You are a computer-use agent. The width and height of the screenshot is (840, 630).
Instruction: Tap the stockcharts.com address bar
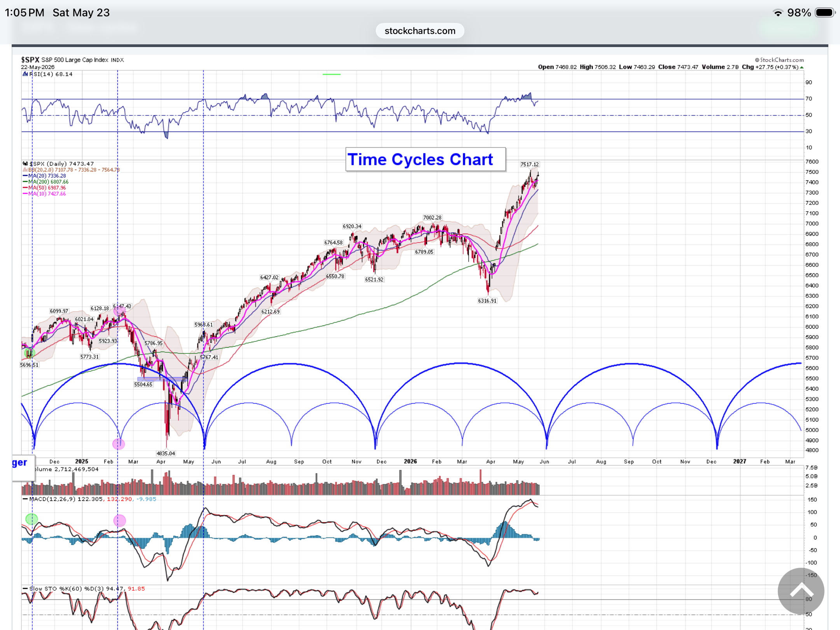coord(420,31)
